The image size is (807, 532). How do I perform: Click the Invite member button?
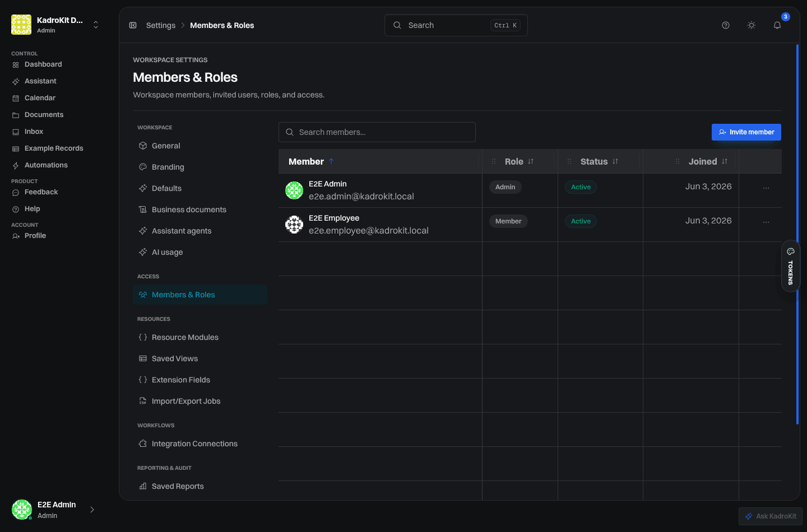coord(746,132)
